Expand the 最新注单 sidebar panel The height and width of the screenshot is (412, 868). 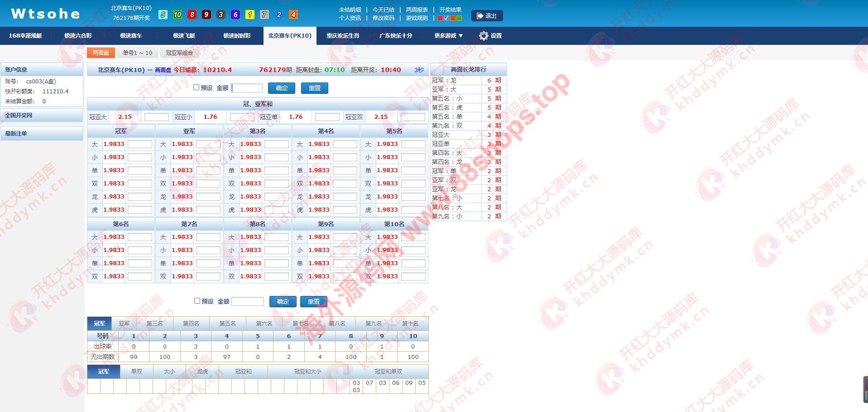[42, 134]
